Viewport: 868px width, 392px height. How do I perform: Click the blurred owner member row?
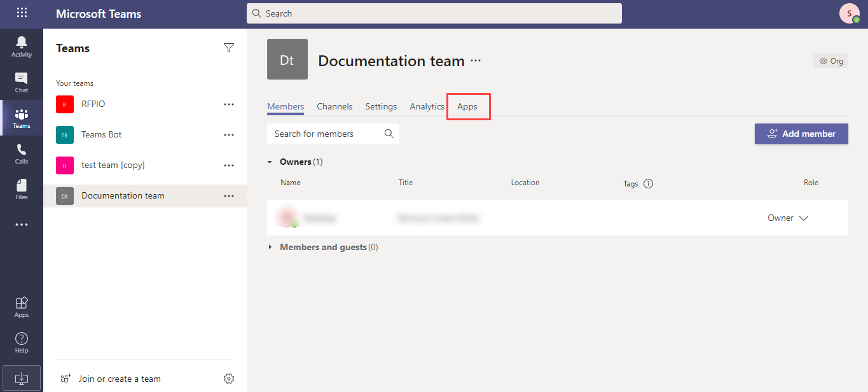[x=558, y=218]
